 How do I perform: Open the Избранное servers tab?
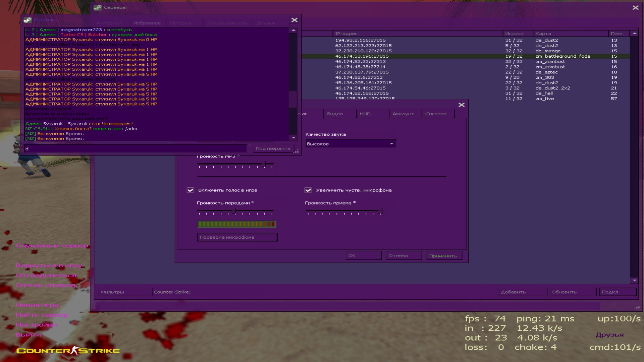point(147,23)
